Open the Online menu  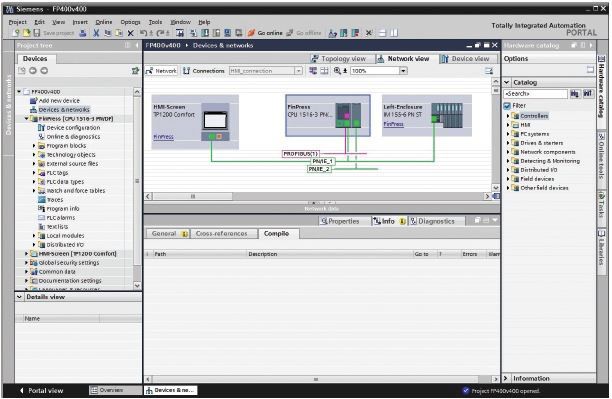104,22
